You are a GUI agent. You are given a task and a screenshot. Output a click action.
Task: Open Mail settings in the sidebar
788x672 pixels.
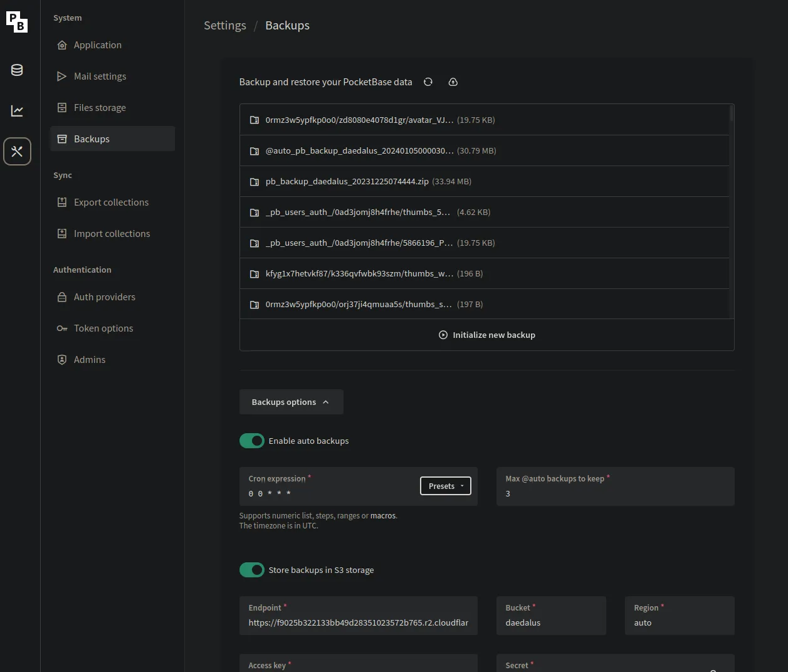pyautogui.click(x=100, y=76)
